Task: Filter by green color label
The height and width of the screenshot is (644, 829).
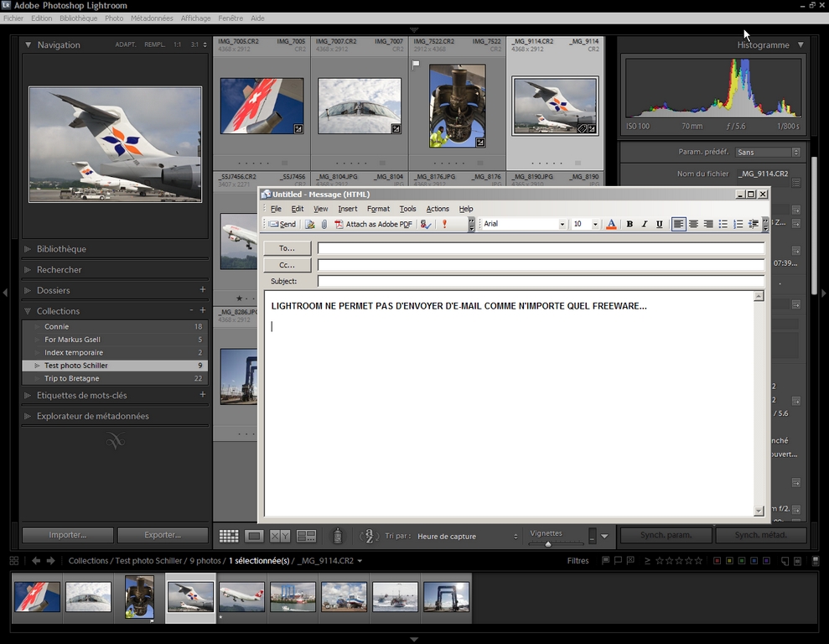Action: coord(742,561)
